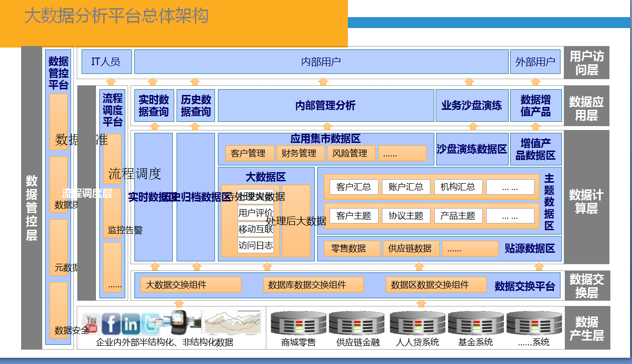Viewport: 632px width, 364px height.
Task: Click the 外部用户 box
Action: click(535, 61)
